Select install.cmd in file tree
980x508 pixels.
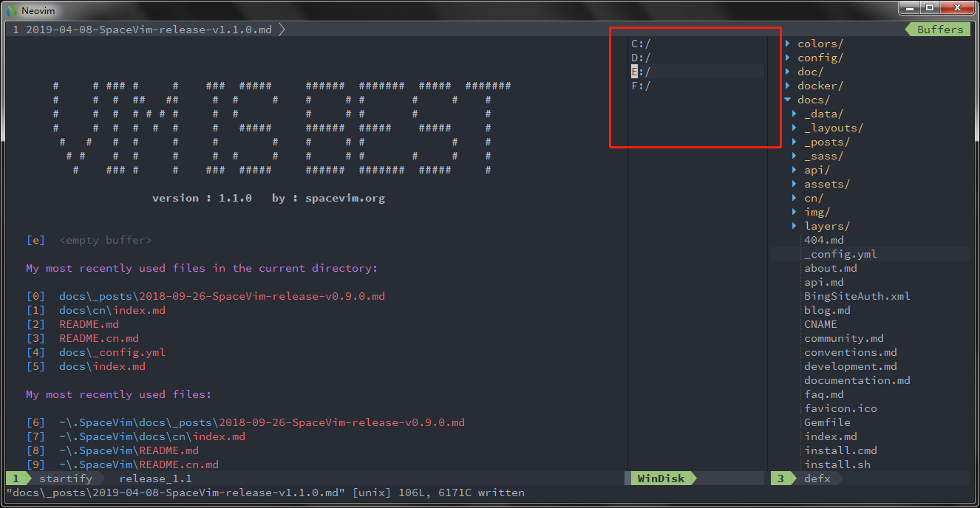click(840, 450)
